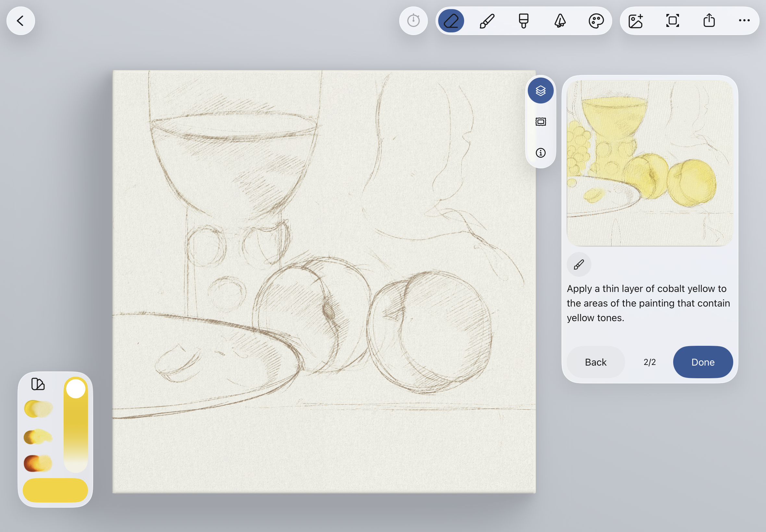Toggle the canvas frame view icon
The image size is (766, 532).
click(x=540, y=122)
